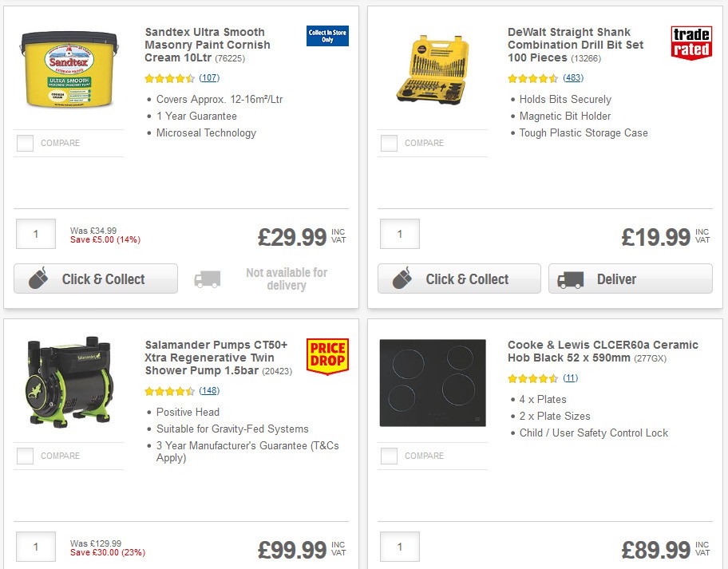Viewport: 728px width, 569px height.
Task: Click the greyed truck icon beside 'Not available for delivery'
Action: (x=208, y=279)
